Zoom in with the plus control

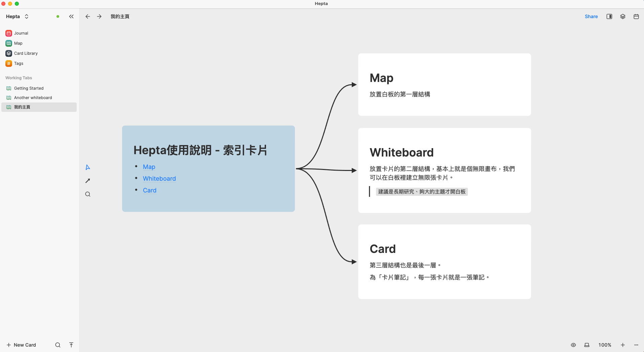pyautogui.click(x=623, y=345)
